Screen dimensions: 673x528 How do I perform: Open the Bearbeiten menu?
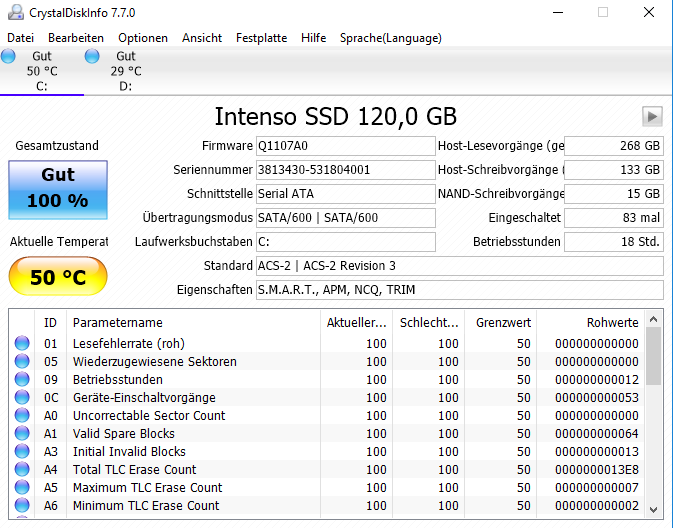tap(76, 38)
